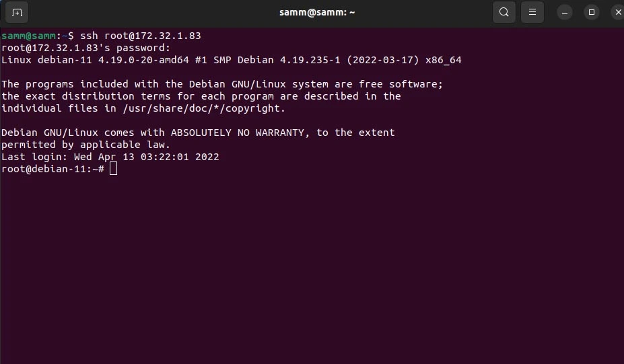Click the Last login timestamp line
Viewport: 624px width, 364px height.
[x=110, y=157]
